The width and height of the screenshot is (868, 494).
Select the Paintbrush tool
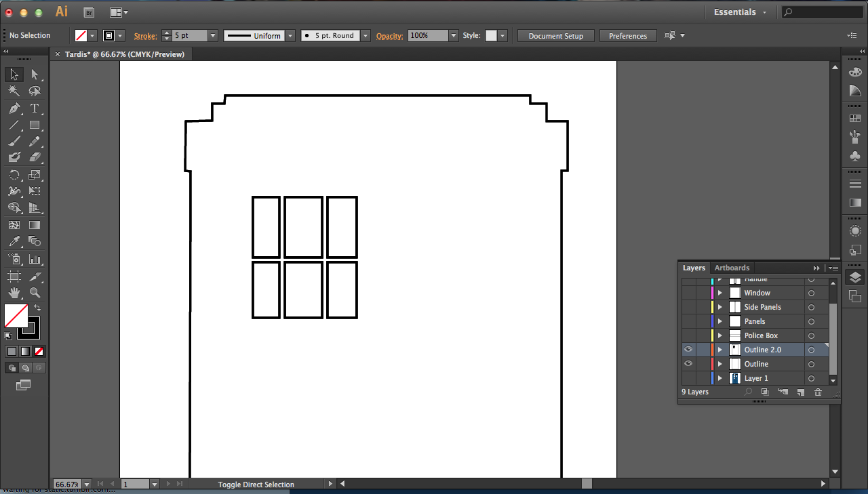point(14,142)
